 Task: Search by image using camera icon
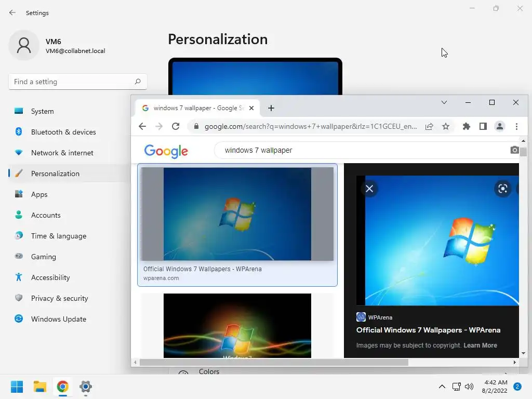pyautogui.click(x=514, y=150)
